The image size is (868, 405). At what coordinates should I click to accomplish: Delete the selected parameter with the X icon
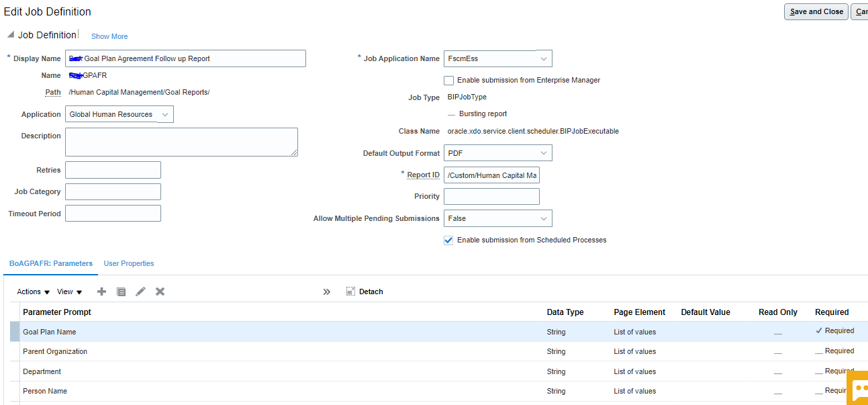click(158, 291)
